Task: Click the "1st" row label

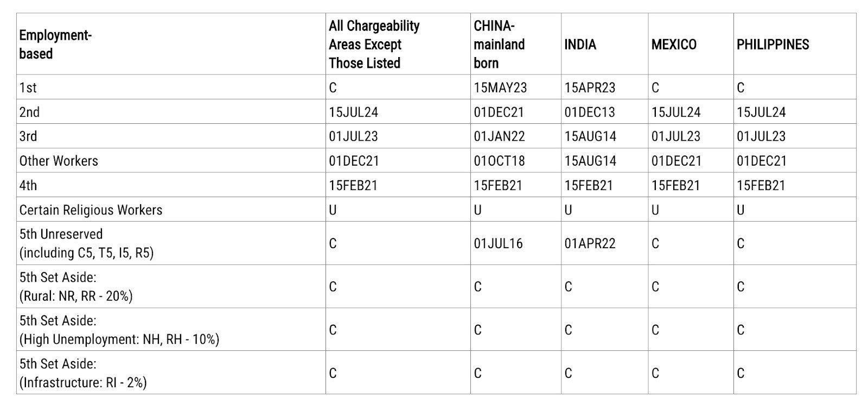Action: [28, 87]
